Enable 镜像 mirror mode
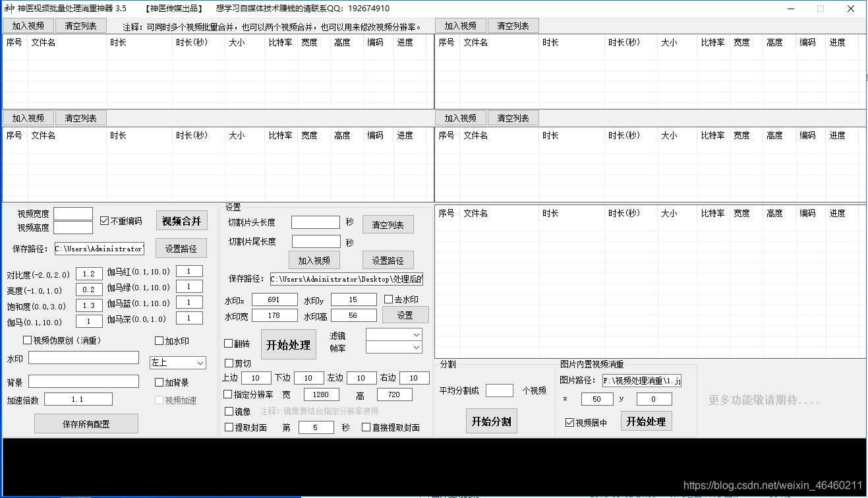This screenshot has height=498, width=868. (228, 411)
